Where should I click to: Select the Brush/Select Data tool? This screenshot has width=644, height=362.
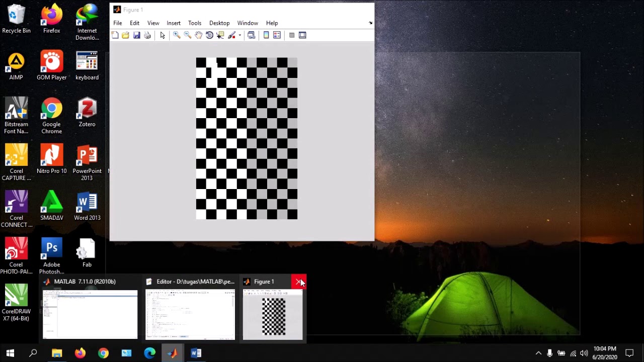pyautogui.click(x=231, y=35)
